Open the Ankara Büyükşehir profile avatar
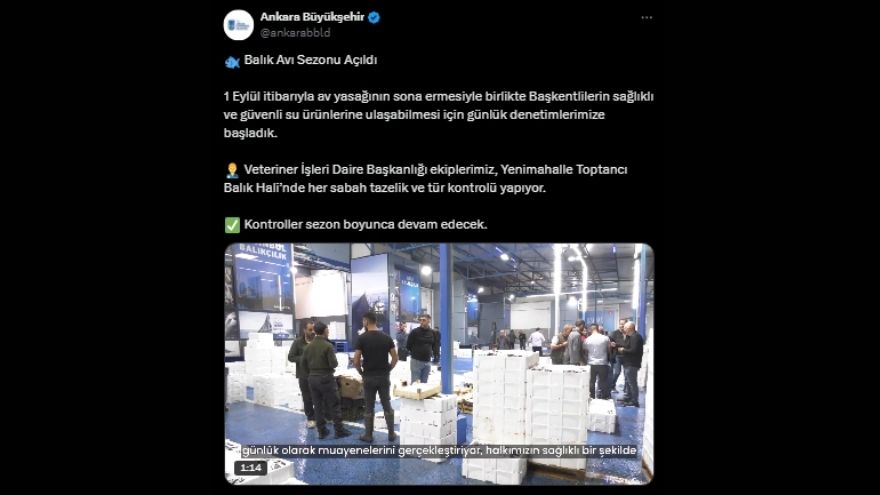The width and height of the screenshot is (880, 495). point(239,25)
